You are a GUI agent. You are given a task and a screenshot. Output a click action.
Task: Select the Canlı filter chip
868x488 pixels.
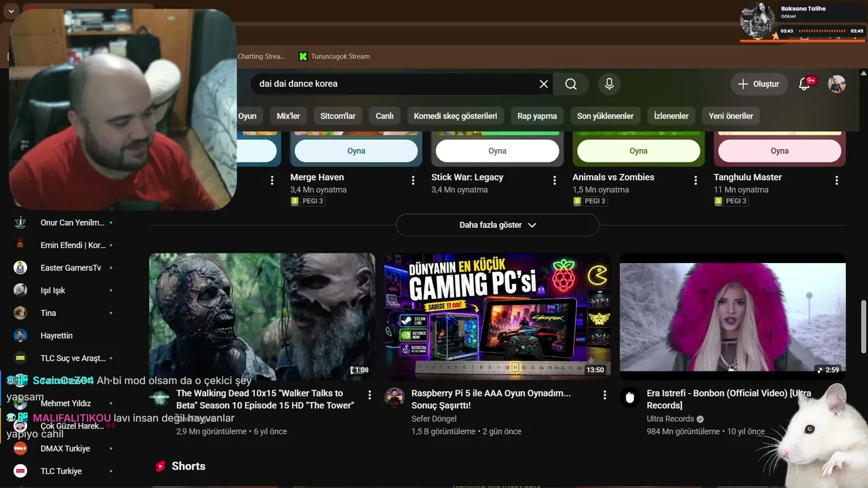(384, 116)
